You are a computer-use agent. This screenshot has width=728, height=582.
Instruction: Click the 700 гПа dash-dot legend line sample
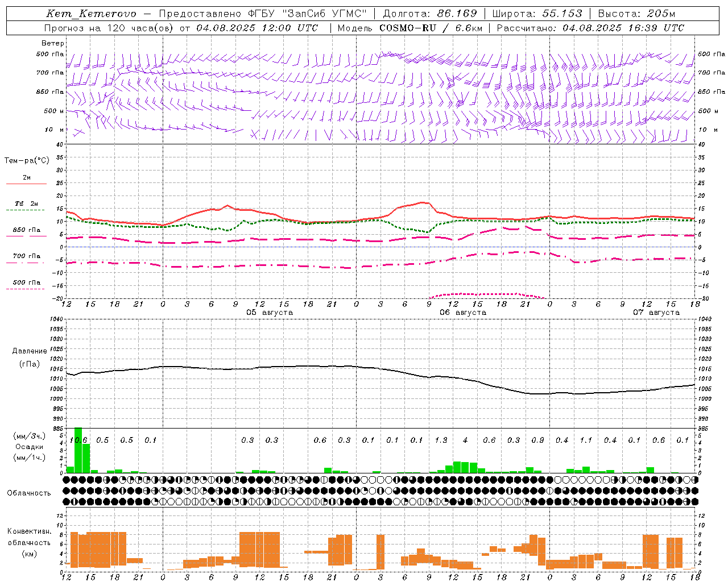tap(25, 263)
